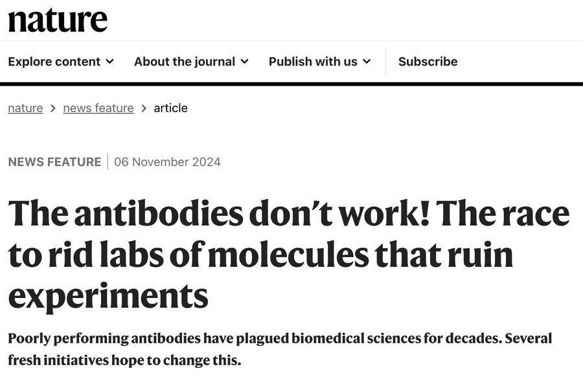
Task: Click the NEWS FEATURE category label
Action: (54, 162)
